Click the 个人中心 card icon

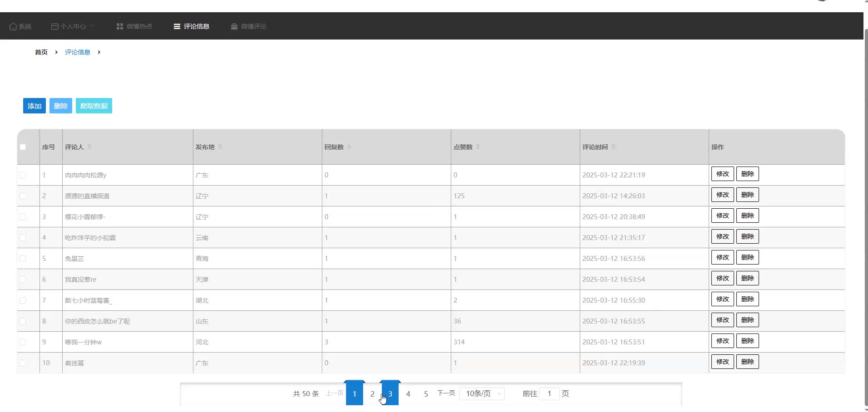point(55,26)
